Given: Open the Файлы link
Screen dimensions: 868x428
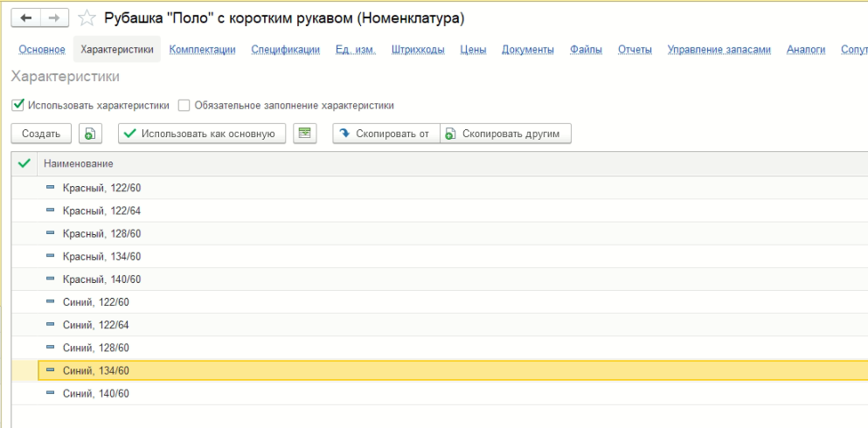Looking at the screenshot, I should click(x=587, y=50).
